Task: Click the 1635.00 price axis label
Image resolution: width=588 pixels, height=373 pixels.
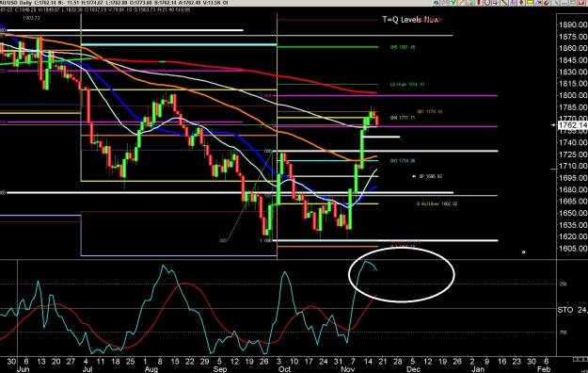Action: (573, 225)
